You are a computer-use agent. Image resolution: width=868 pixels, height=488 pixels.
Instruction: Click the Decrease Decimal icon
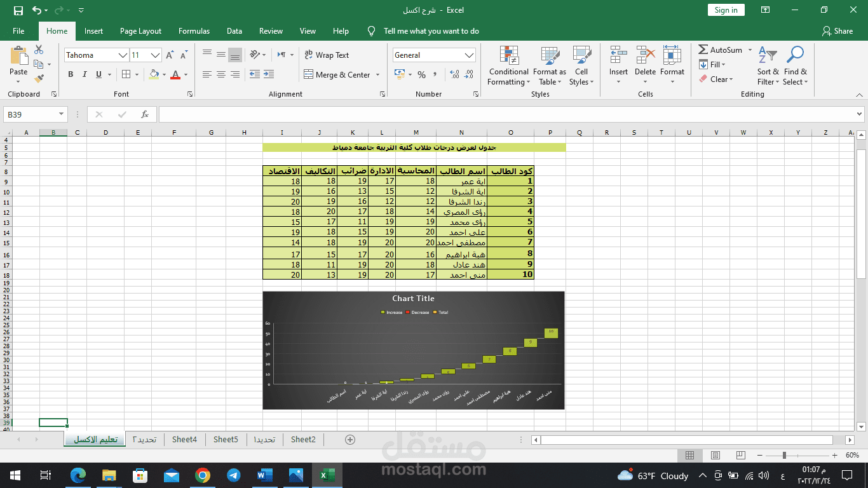pyautogui.click(x=469, y=74)
